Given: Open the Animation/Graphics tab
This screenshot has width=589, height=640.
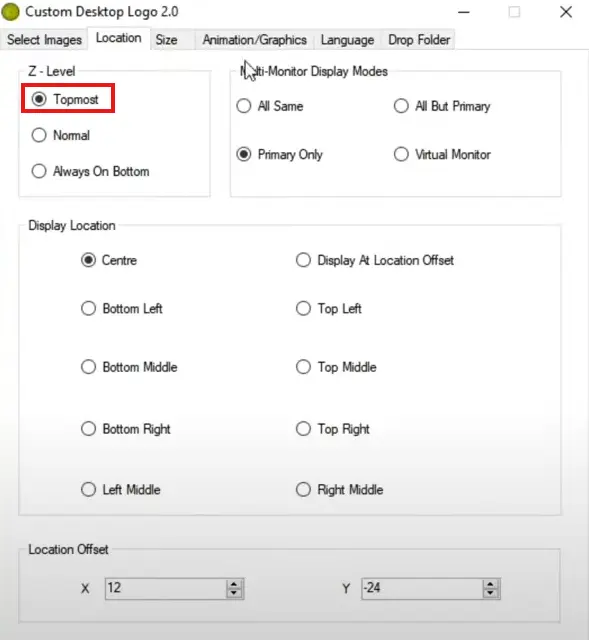Looking at the screenshot, I should 255,40.
